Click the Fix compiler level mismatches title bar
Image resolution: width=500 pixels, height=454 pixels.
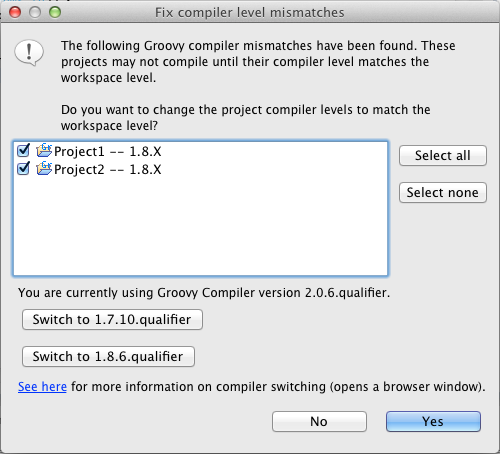[250, 12]
